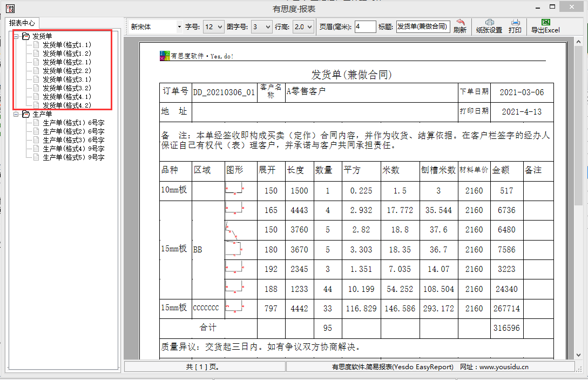Click the vertical scrollbar thumb
The image size is (588, 380).
pos(579,126)
